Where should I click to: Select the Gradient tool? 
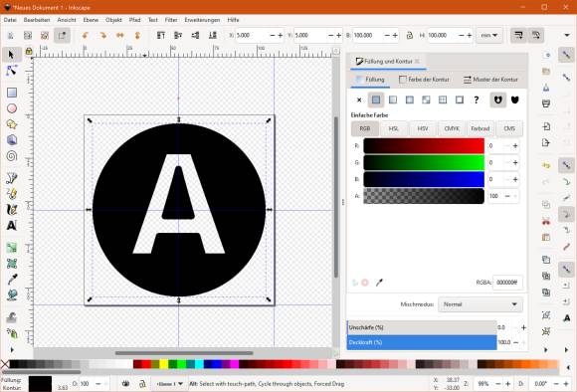pos(12,248)
